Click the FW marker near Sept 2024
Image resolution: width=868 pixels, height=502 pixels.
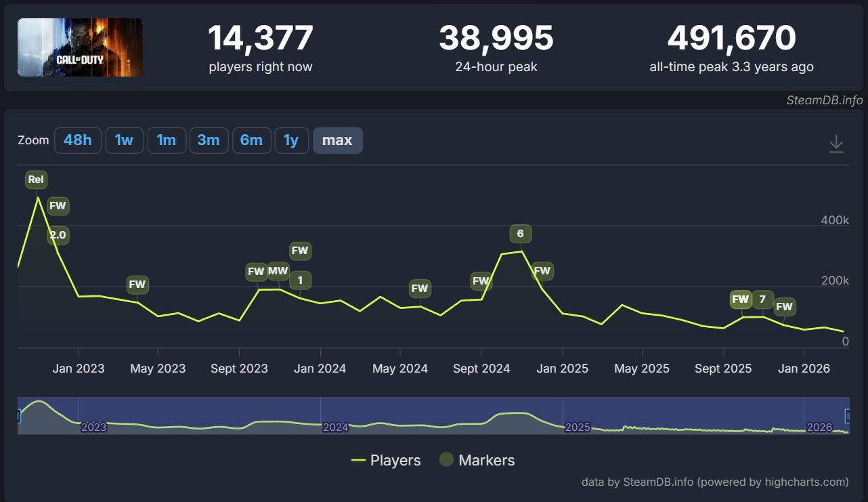click(x=481, y=280)
